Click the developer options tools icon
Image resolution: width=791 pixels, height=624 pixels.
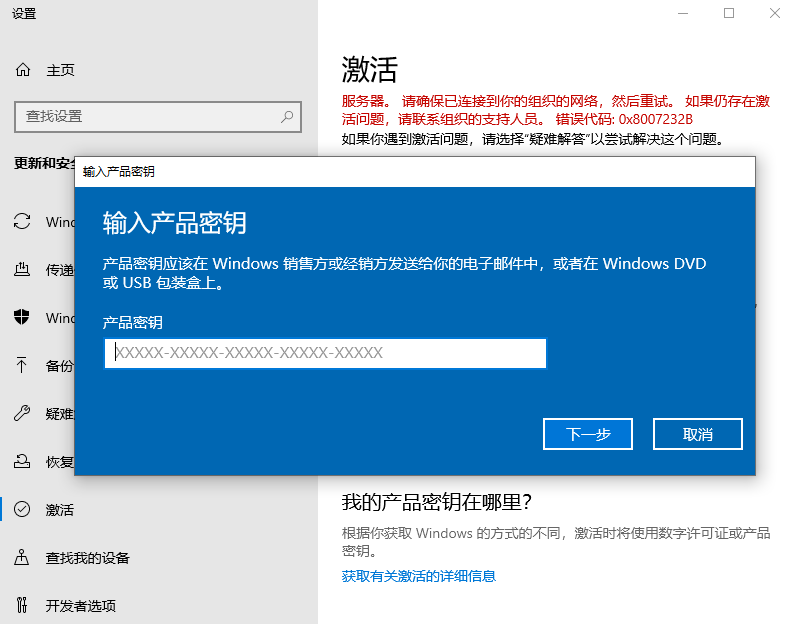pos(22,605)
